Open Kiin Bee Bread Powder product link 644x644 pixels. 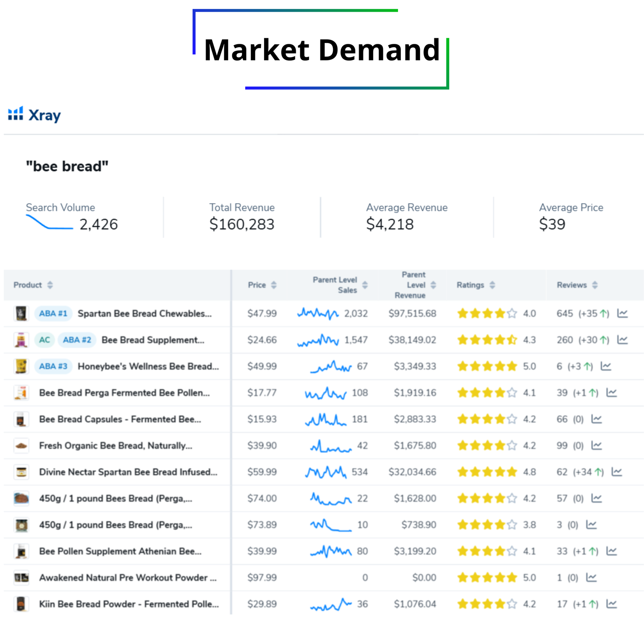pyautogui.click(x=129, y=604)
